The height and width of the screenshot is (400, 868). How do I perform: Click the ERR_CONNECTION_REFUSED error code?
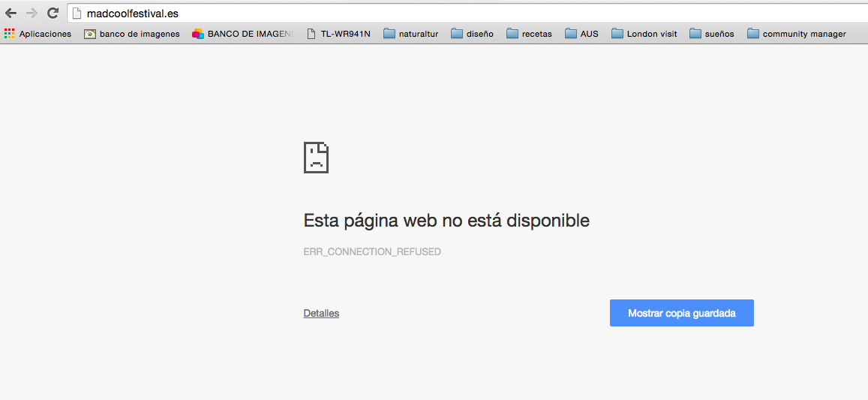(372, 252)
